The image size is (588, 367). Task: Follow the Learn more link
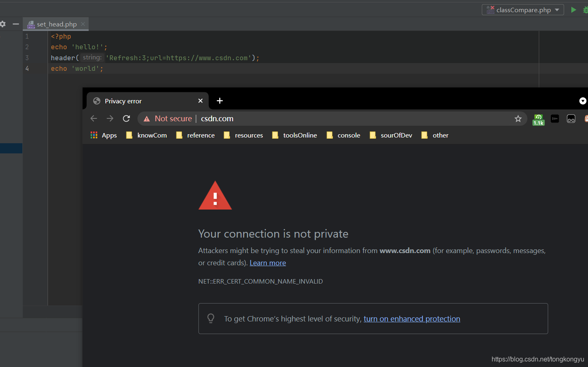click(x=268, y=263)
